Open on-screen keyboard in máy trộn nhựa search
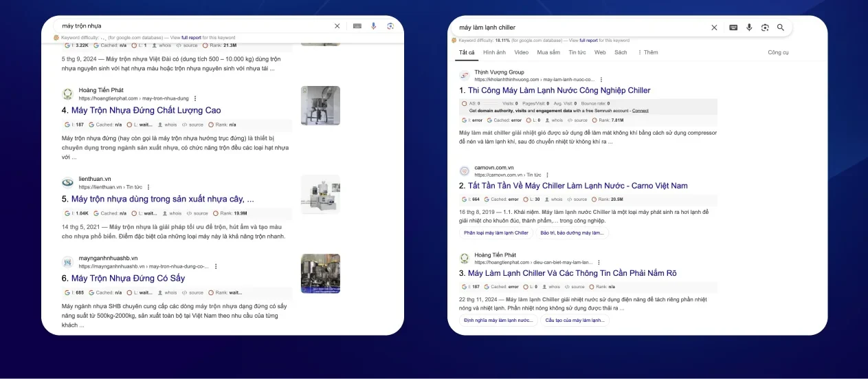Screen dimensions: 868x379 pyautogui.click(x=357, y=26)
